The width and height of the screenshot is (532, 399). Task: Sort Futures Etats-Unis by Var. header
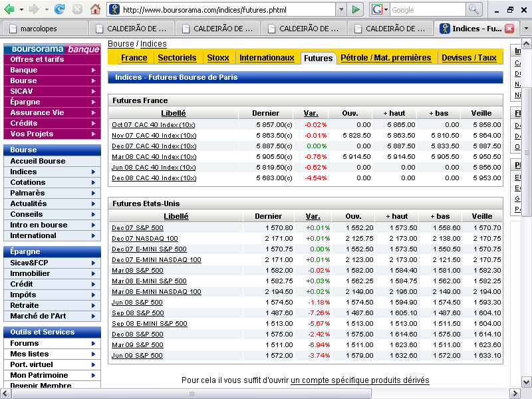click(x=313, y=216)
